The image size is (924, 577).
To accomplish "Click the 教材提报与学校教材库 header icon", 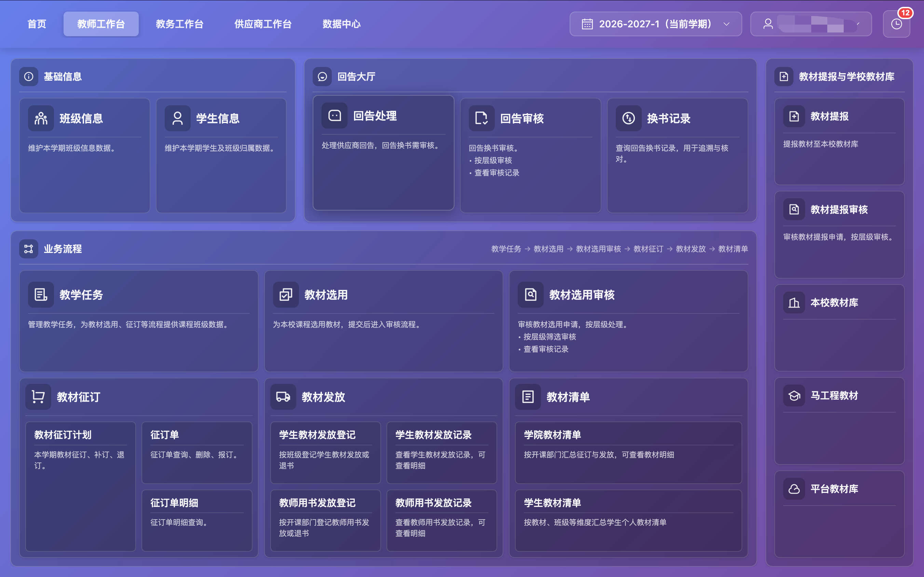I will click(784, 77).
